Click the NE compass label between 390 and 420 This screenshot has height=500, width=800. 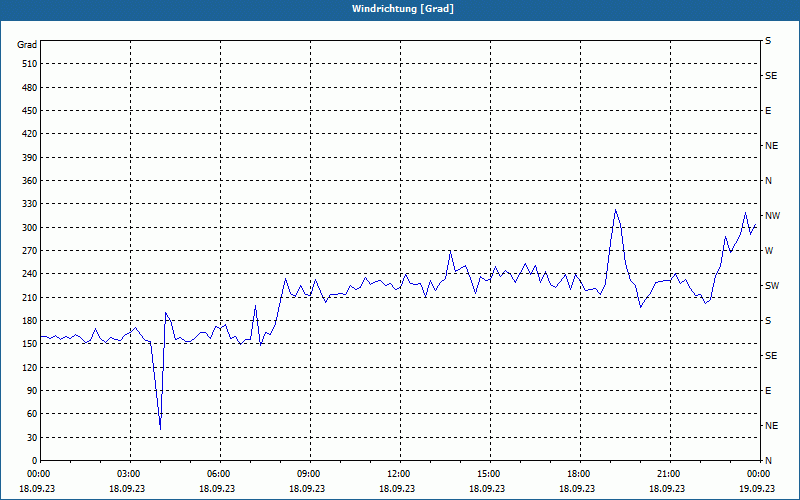771,146
